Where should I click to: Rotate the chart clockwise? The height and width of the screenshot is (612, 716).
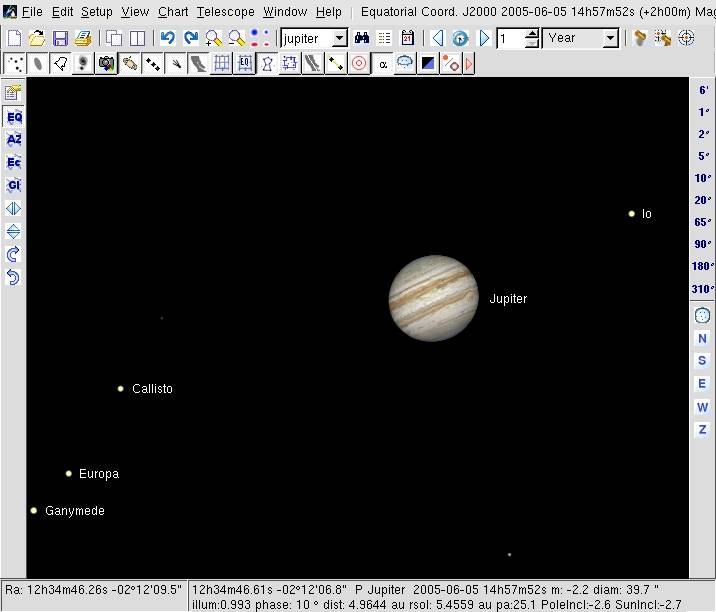click(13, 254)
